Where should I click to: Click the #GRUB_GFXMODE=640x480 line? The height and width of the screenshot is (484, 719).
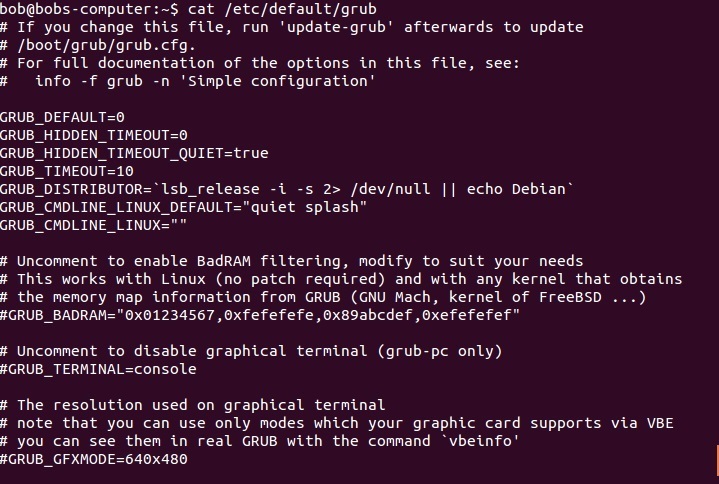pos(94,459)
